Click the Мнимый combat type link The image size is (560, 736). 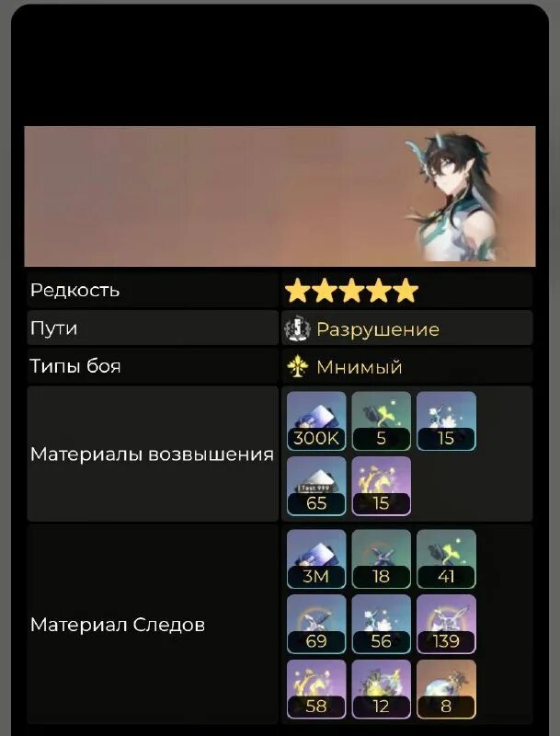[x=360, y=367]
